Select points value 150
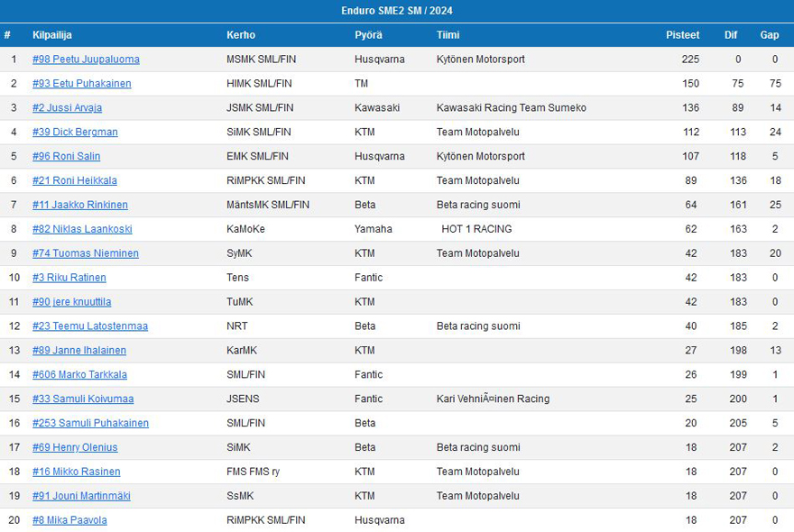 (x=691, y=84)
